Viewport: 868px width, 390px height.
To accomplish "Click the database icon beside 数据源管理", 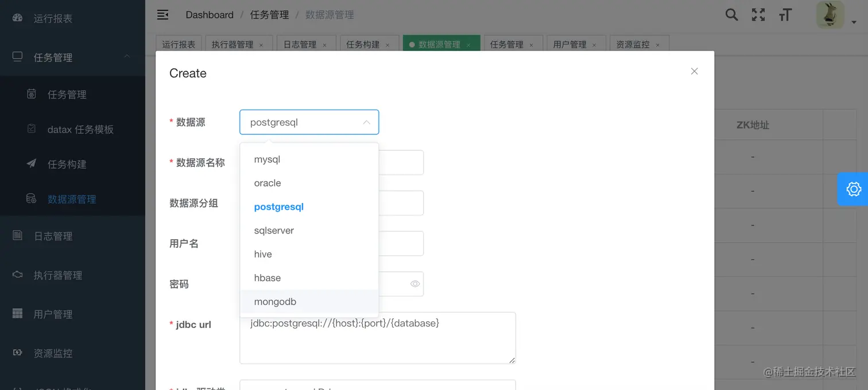I will coord(32,199).
